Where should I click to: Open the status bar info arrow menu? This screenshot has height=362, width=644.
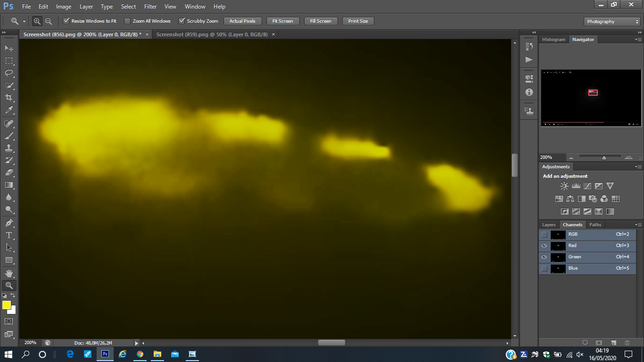(x=137, y=343)
